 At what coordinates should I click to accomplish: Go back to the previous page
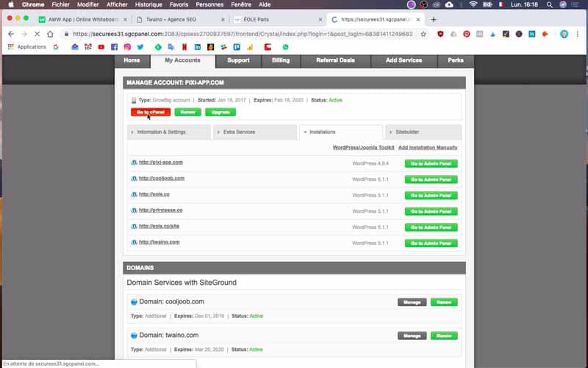pyautogui.click(x=11, y=34)
